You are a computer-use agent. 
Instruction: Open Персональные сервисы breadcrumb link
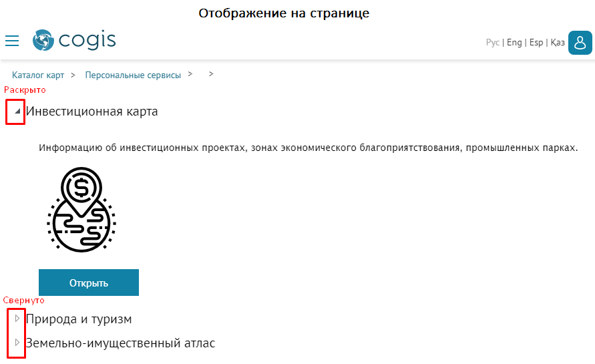click(x=133, y=75)
